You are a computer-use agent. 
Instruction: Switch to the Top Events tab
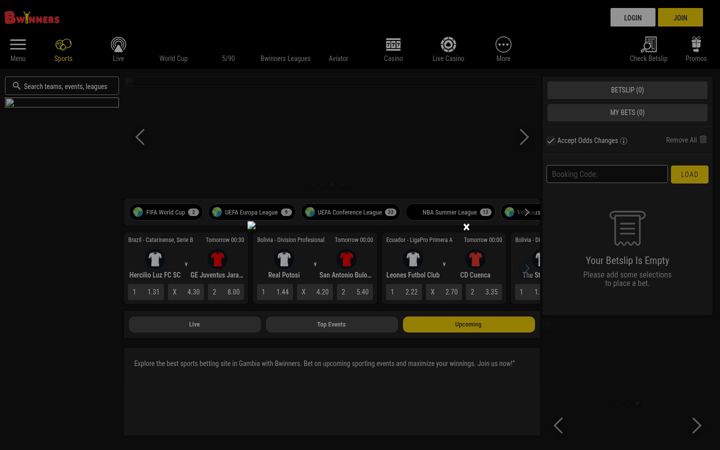click(x=332, y=324)
